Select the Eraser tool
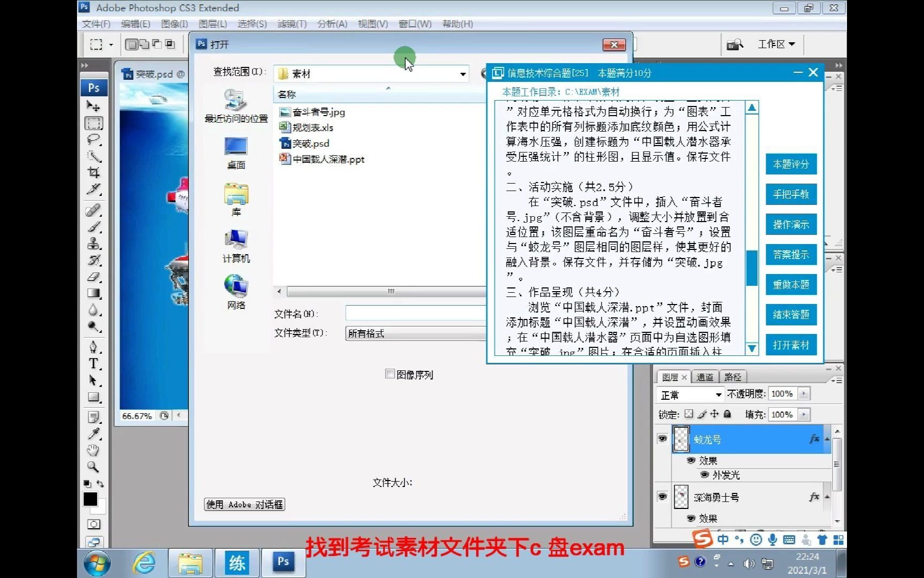924x578 pixels. [x=94, y=277]
